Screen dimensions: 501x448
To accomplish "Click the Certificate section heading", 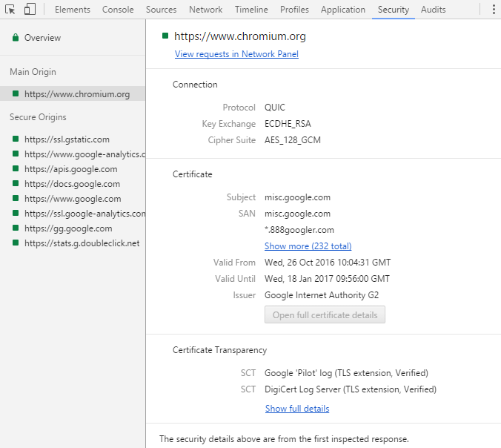I will [193, 174].
